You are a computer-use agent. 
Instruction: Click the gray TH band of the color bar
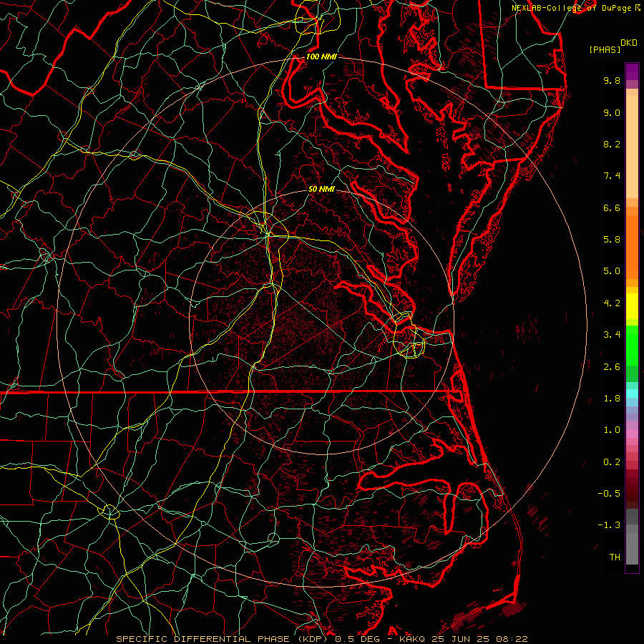[632, 546]
